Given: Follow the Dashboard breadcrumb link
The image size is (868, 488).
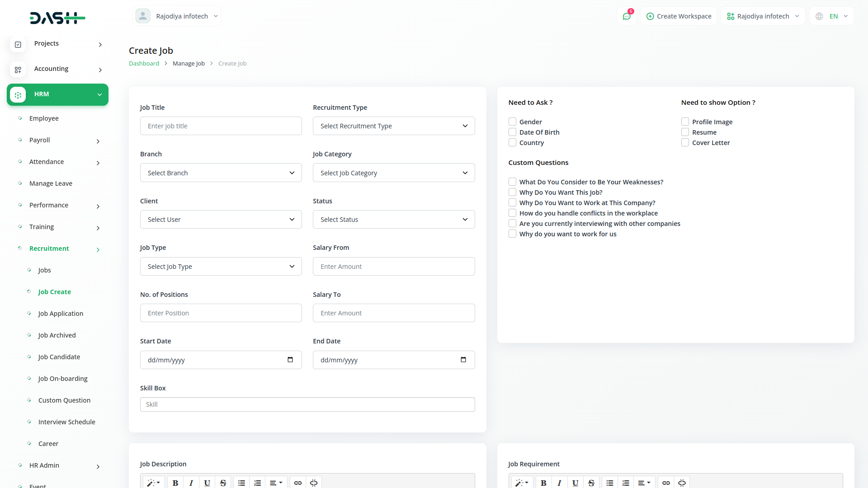Looking at the screenshot, I should pyautogui.click(x=144, y=64).
